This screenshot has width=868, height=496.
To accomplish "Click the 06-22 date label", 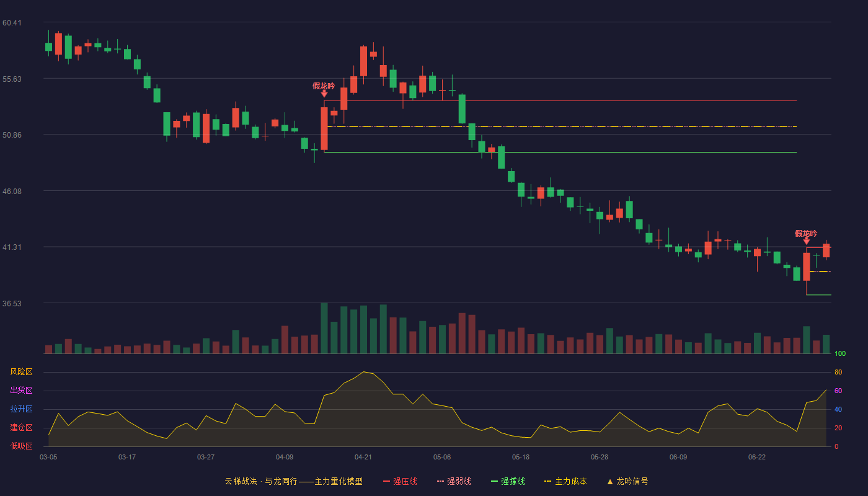I will coord(757,457).
